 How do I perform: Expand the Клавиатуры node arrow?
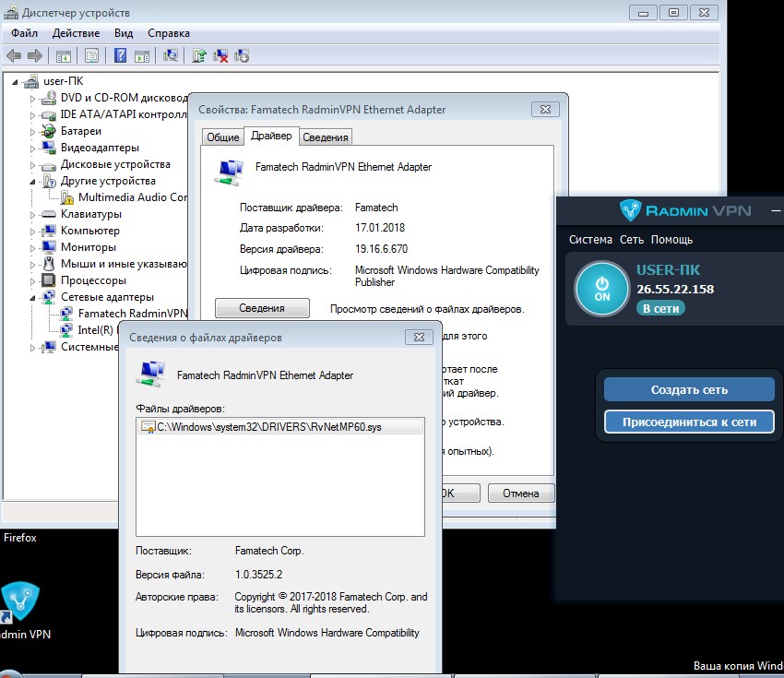32,215
